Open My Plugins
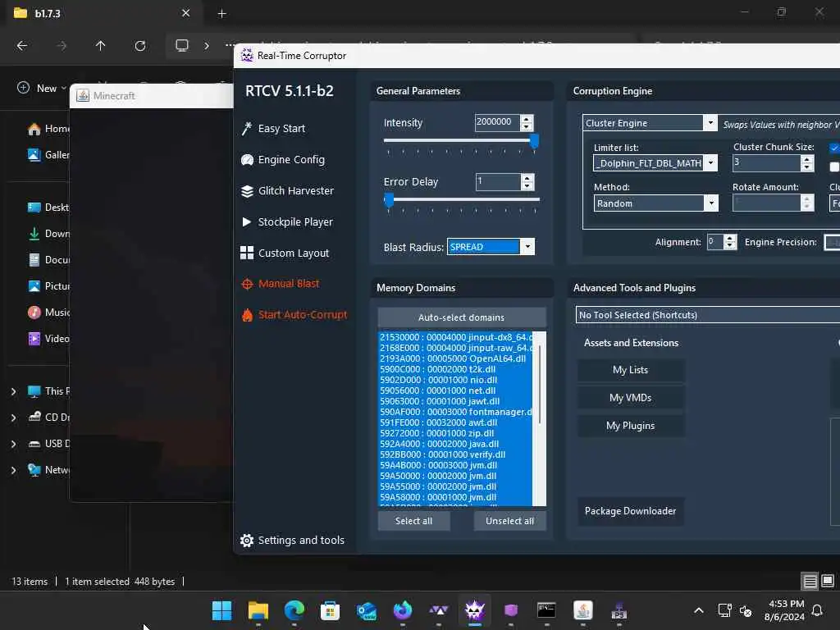 tap(631, 426)
